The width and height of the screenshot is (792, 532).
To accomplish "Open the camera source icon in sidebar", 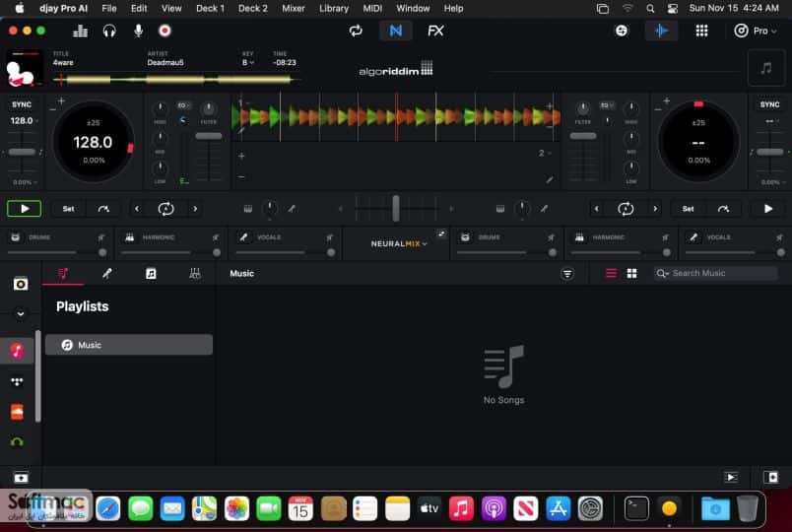I will [21, 284].
